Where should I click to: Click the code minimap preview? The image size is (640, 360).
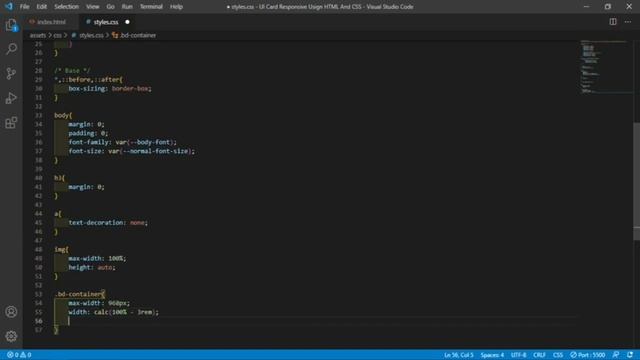click(x=606, y=67)
